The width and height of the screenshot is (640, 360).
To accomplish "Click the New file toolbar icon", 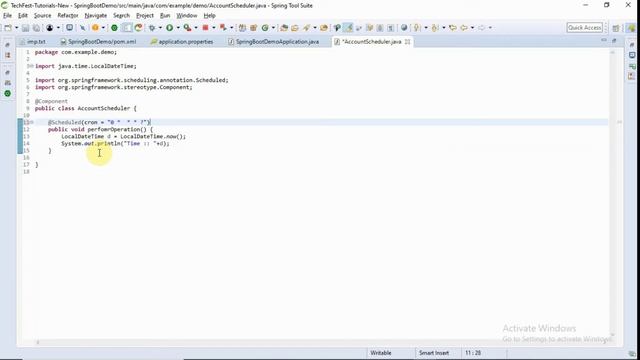I will 8,28.
